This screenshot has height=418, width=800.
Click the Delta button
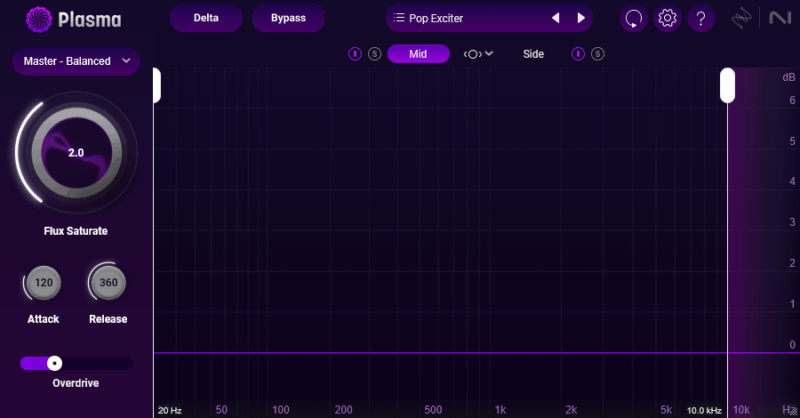206,18
